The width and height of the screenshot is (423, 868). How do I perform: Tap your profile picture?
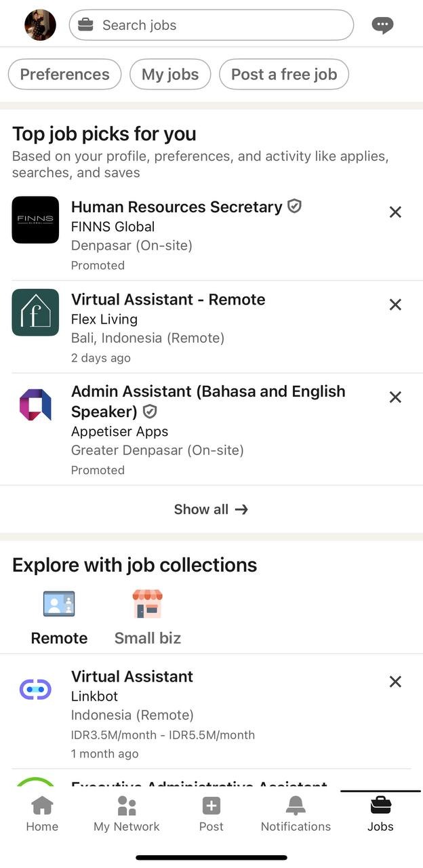pos(40,24)
